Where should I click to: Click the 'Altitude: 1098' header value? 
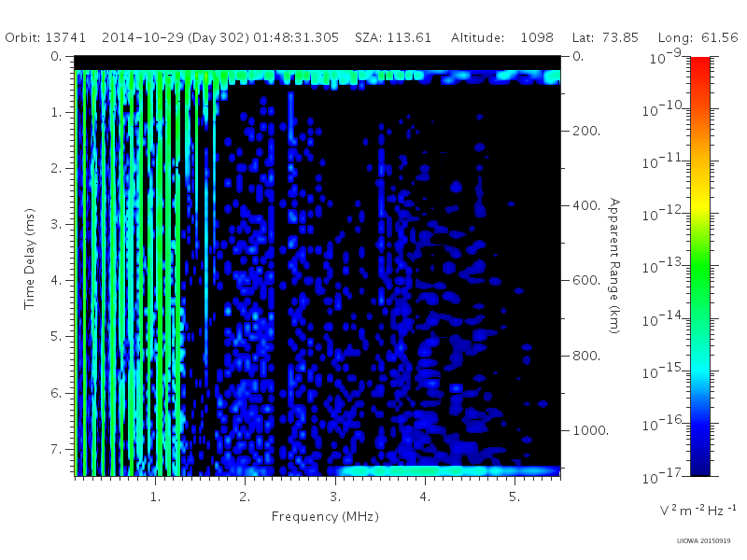tap(502, 37)
